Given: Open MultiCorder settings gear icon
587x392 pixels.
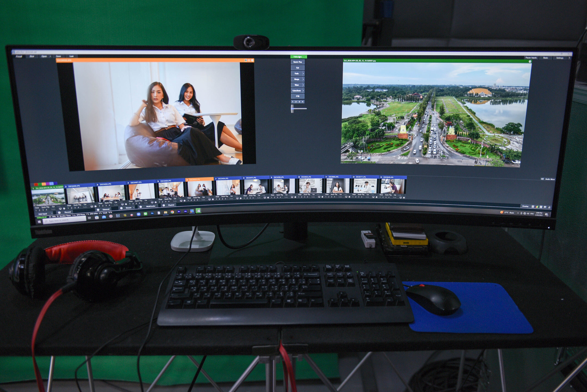Looking at the screenshot, I should pos(141,207).
